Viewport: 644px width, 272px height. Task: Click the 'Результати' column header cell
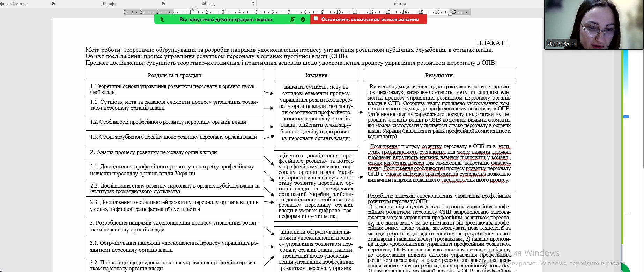[x=439, y=75]
